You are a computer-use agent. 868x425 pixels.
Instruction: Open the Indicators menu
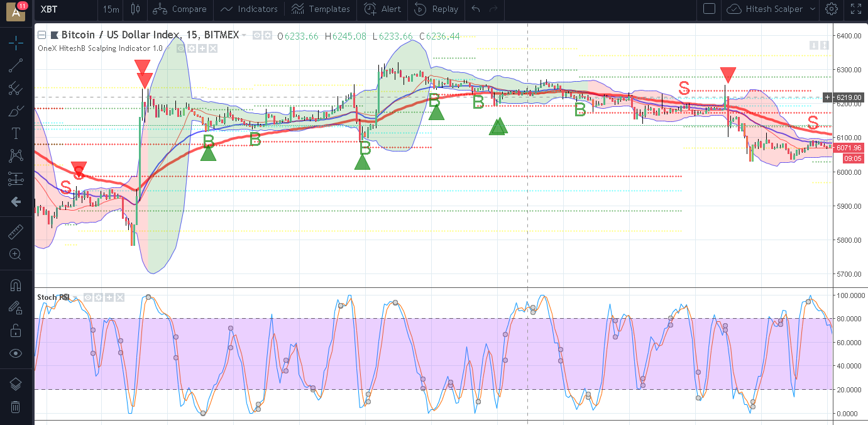(x=249, y=9)
